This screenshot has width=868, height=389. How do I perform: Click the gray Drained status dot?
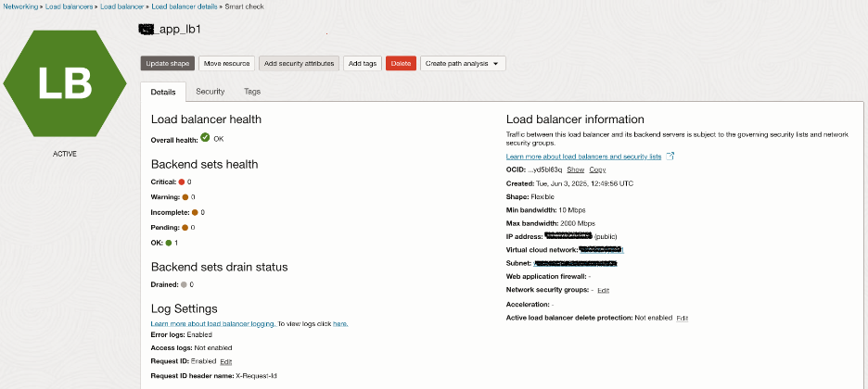tap(184, 284)
